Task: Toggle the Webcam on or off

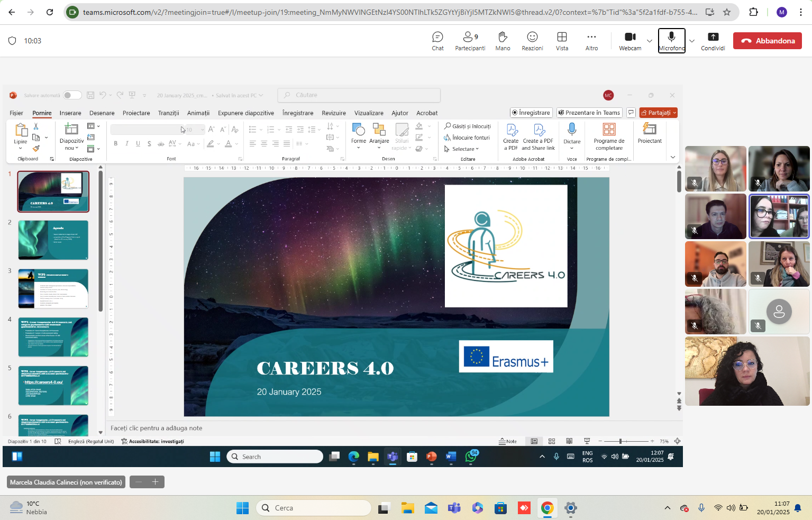Action: (x=630, y=41)
